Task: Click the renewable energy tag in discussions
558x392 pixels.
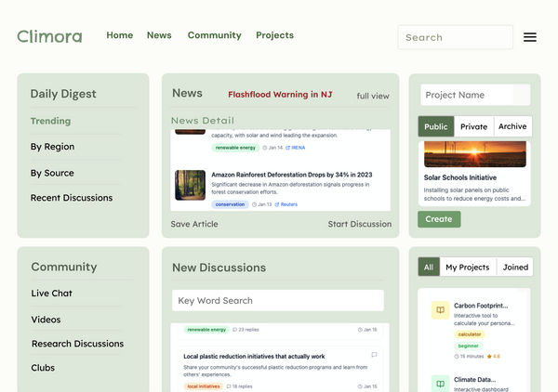Action: tap(206, 330)
